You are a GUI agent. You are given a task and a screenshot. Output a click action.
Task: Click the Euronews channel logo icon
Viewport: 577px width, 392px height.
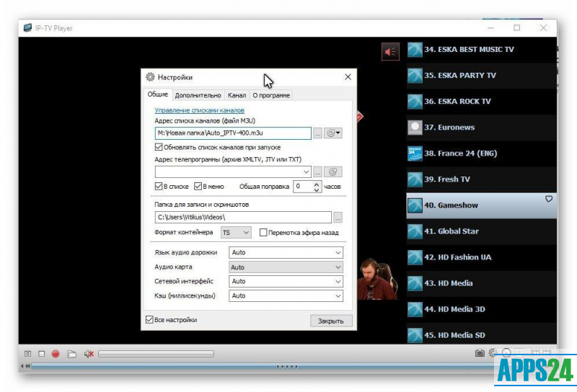[415, 128]
